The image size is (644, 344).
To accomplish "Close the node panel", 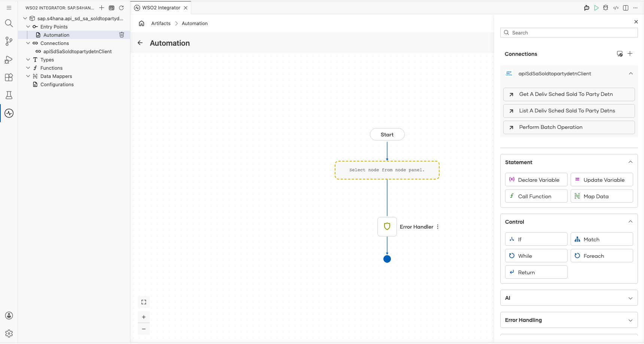I will coord(636,22).
